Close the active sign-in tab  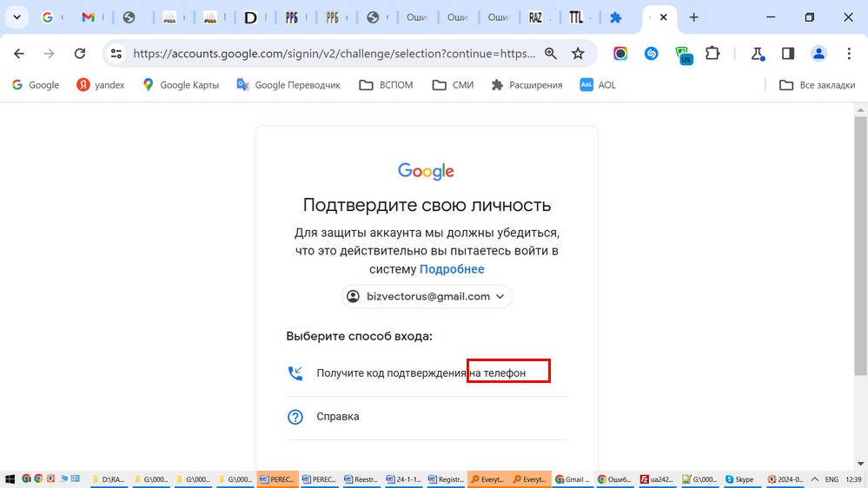tap(663, 17)
